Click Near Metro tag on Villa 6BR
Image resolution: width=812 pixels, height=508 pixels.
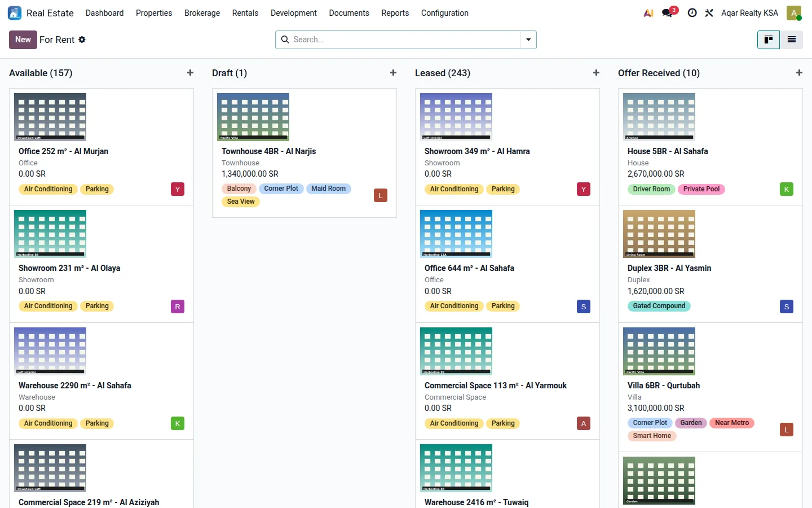pyautogui.click(x=732, y=423)
